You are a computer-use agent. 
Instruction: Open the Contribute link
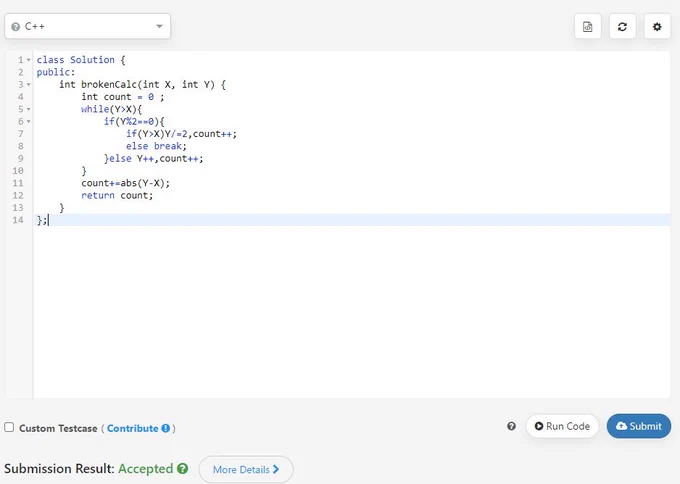coord(132,428)
